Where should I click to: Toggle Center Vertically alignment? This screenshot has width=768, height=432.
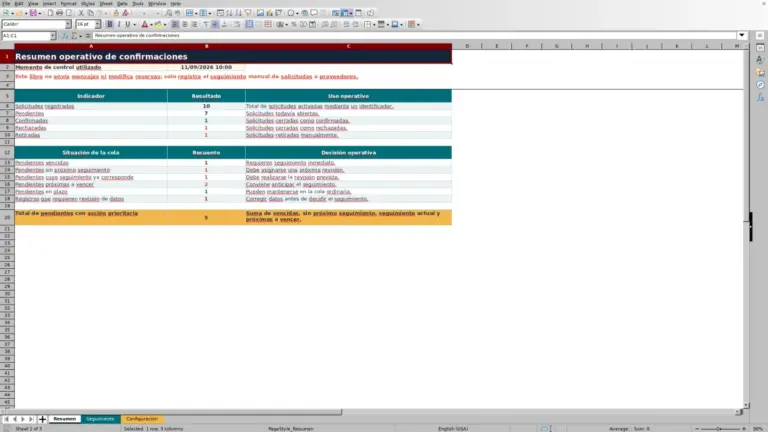215,24
